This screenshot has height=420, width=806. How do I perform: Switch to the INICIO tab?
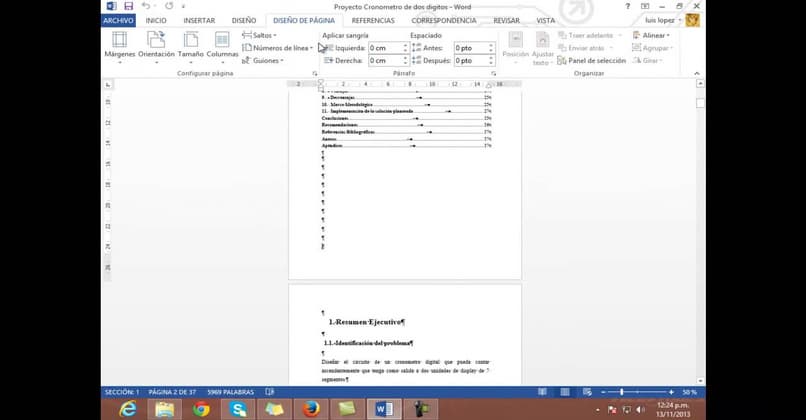tap(156, 21)
